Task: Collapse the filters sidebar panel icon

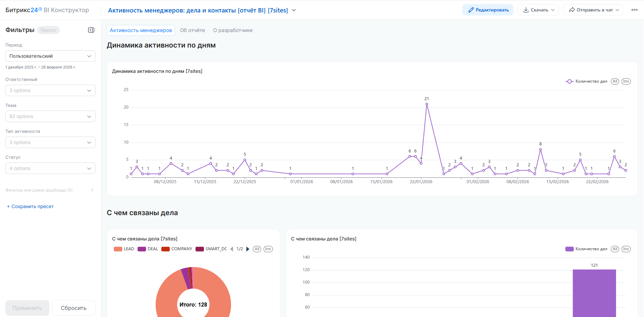Action: pos(91,30)
